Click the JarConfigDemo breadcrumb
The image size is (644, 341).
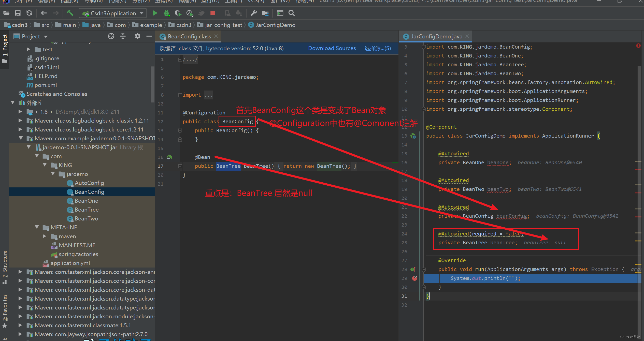[272, 25]
